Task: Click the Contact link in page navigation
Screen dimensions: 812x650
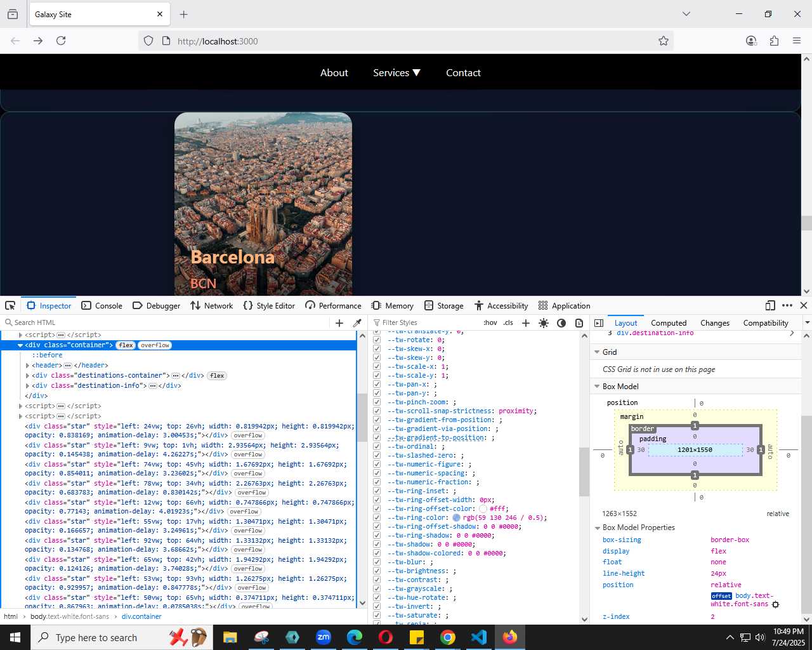Action: click(463, 72)
